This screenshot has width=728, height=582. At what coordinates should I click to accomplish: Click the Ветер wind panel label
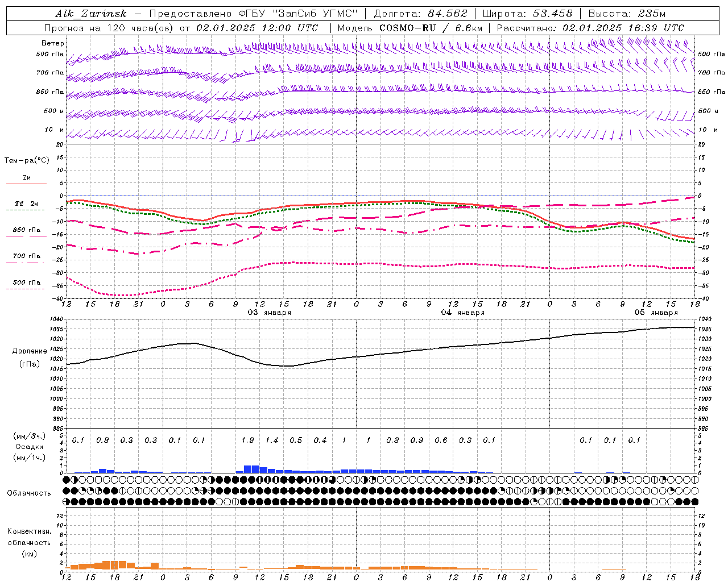(53, 43)
